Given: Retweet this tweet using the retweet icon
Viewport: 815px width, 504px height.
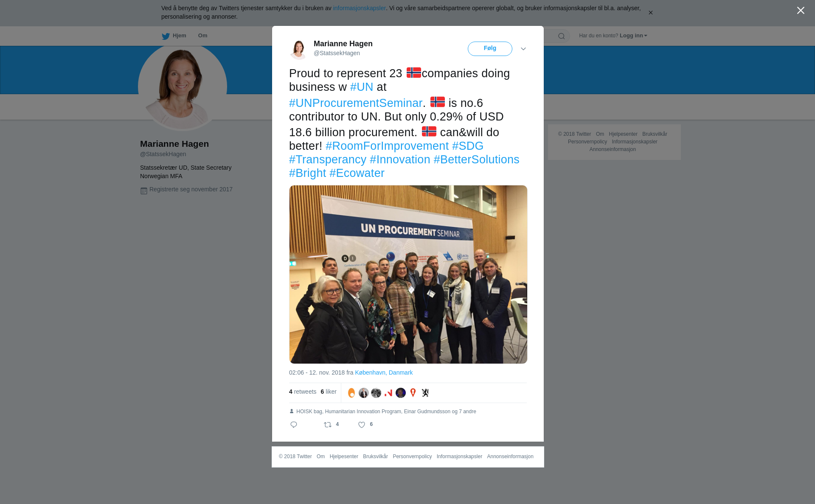Looking at the screenshot, I should click(328, 425).
